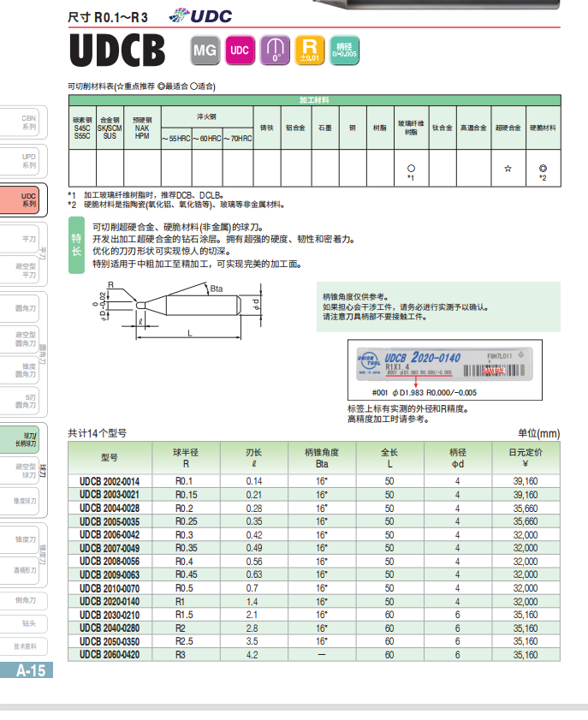
Task: Click the double-circle symbol under 硬脆材料
Action: (x=543, y=168)
